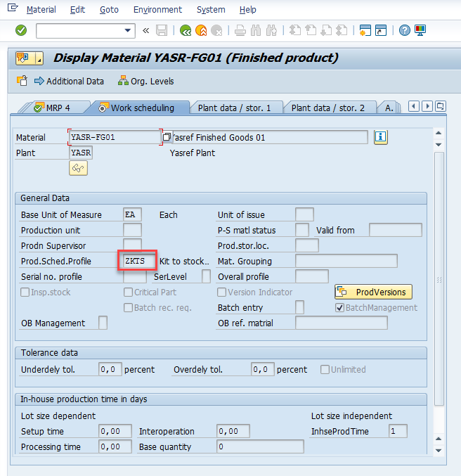Click the window menu icon beside Material menu
The height and width of the screenshot is (476, 461).
pyautogui.click(x=13, y=8)
